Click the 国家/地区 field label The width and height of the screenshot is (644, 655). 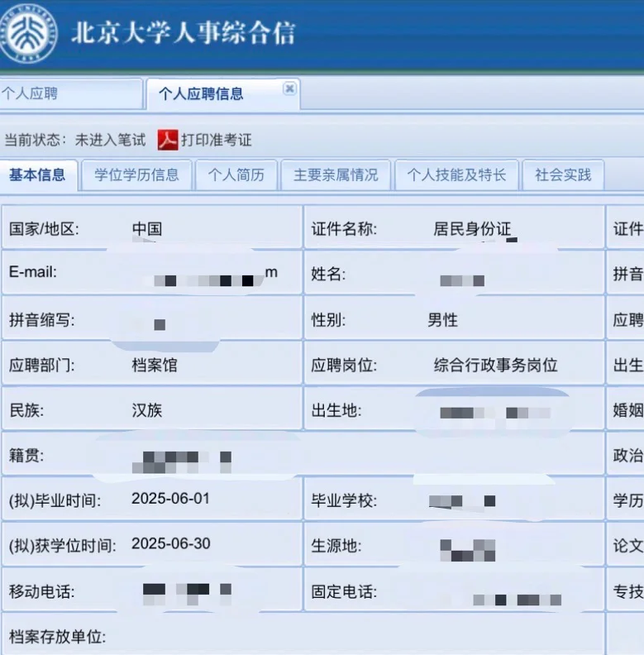click(x=44, y=229)
